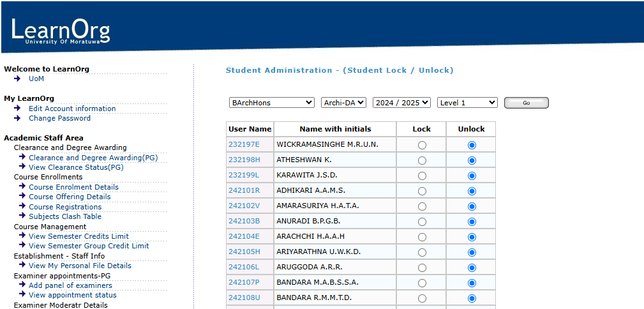Screen dimensions: 644x309
Task: Open Subjects Clash Table
Action: (x=65, y=216)
